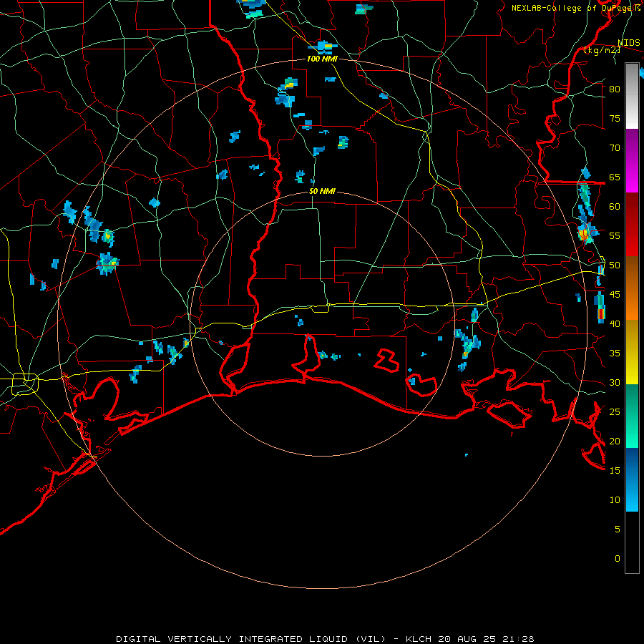Select the 15 value on the color scale

[x=615, y=471]
